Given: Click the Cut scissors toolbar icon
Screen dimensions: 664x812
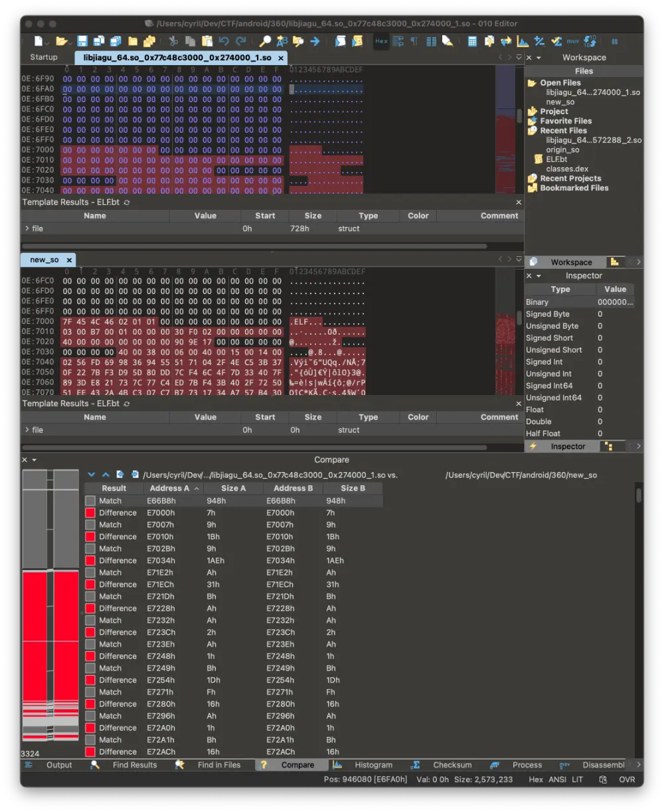Looking at the screenshot, I should pyautogui.click(x=173, y=41).
